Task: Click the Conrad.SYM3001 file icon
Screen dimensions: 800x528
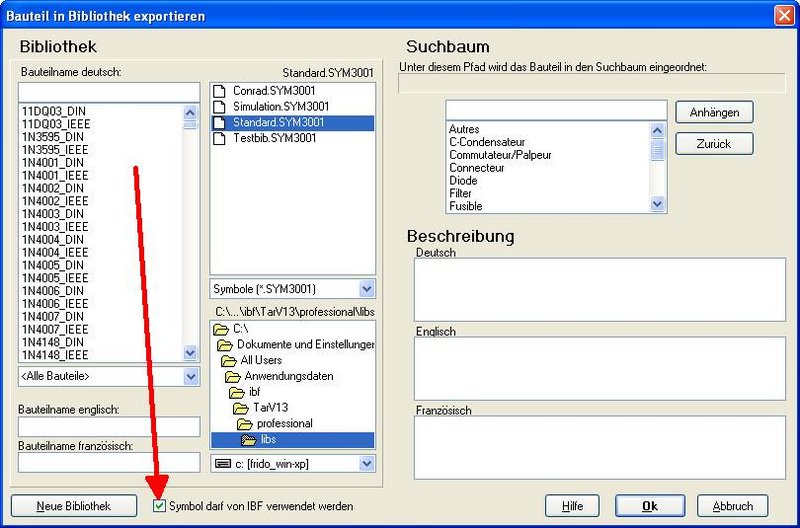Action: [220, 90]
